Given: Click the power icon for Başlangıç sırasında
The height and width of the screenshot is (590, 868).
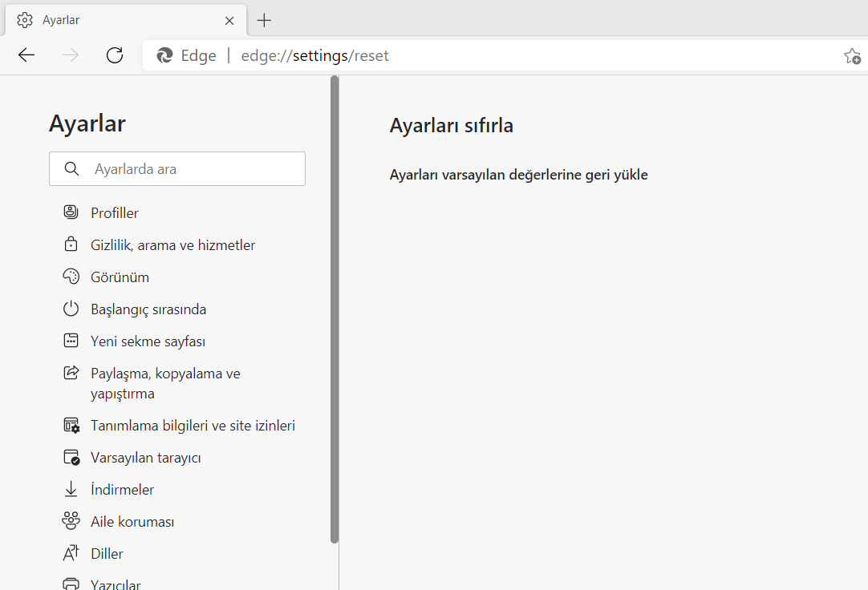Looking at the screenshot, I should pos(71,309).
